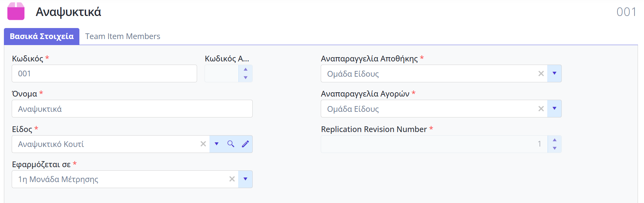Select the Βασικά Στοιχεία tab
The image size is (644, 203).
click(41, 37)
